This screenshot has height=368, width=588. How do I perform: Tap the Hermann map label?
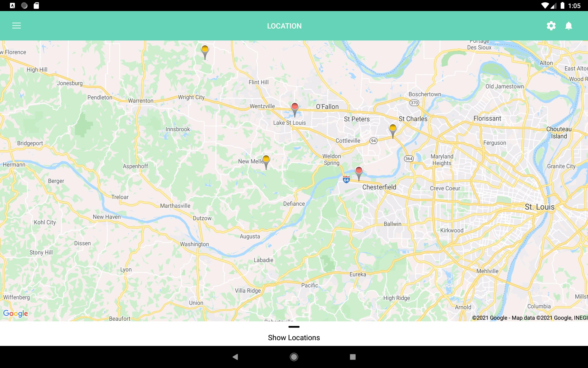pyautogui.click(x=14, y=164)
